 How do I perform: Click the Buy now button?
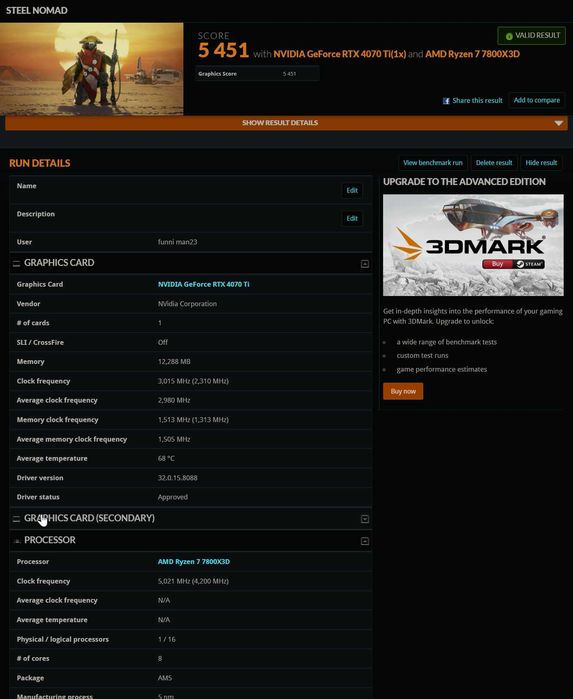click(403, 391)
